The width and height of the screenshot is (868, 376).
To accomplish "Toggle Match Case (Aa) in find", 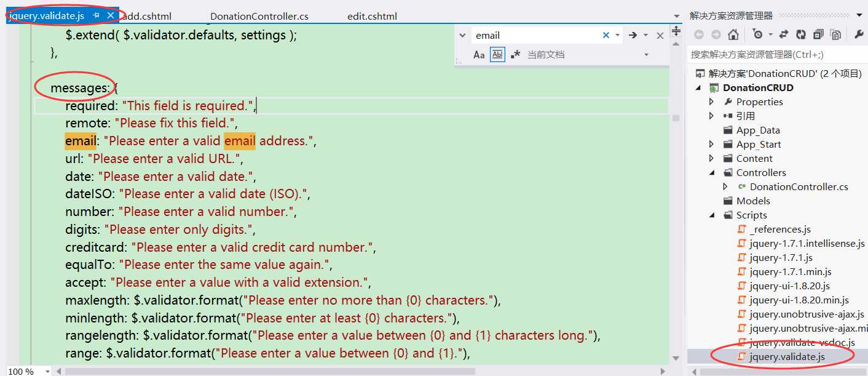I will pyautogui.click(x=479, y=55).
